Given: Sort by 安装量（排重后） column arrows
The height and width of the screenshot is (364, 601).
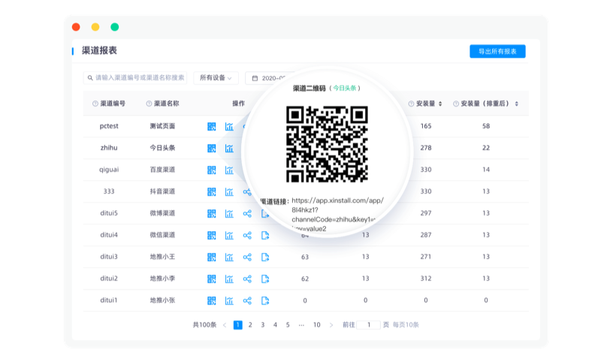Looking at the screenshot, I should [515, 104].
